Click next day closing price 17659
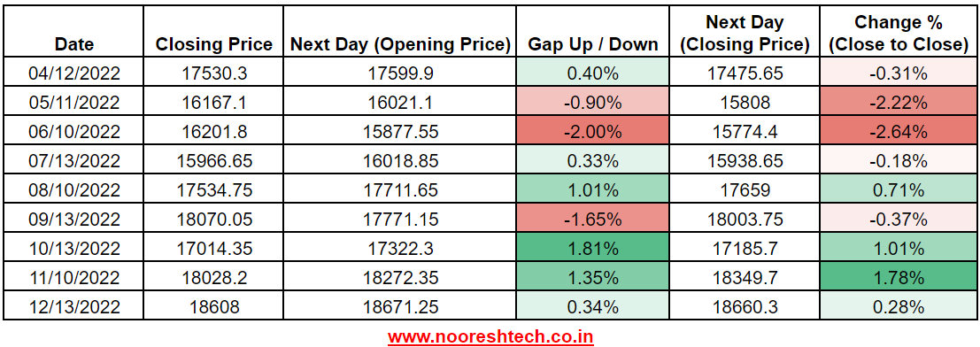This screenshot has height=347, width=980. pyautogui.click(x=745, y=190)
